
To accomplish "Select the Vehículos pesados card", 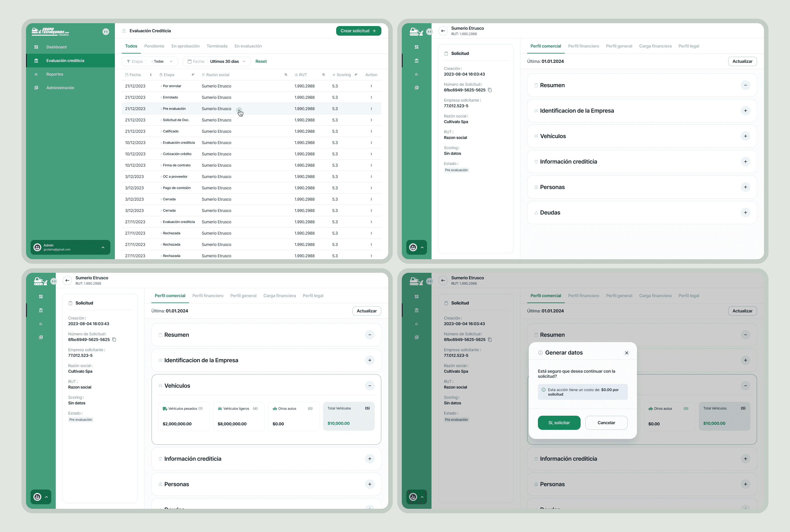I will tap(184, 416).
